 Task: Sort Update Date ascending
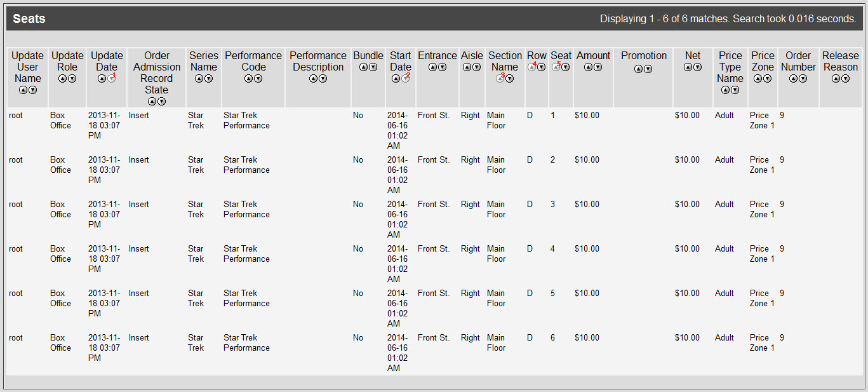102,79
